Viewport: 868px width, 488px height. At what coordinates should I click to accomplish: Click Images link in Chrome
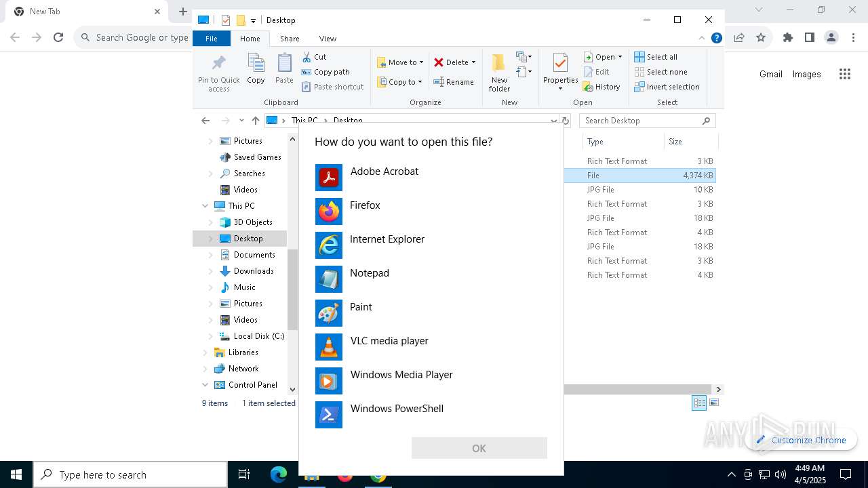point(807,75)
